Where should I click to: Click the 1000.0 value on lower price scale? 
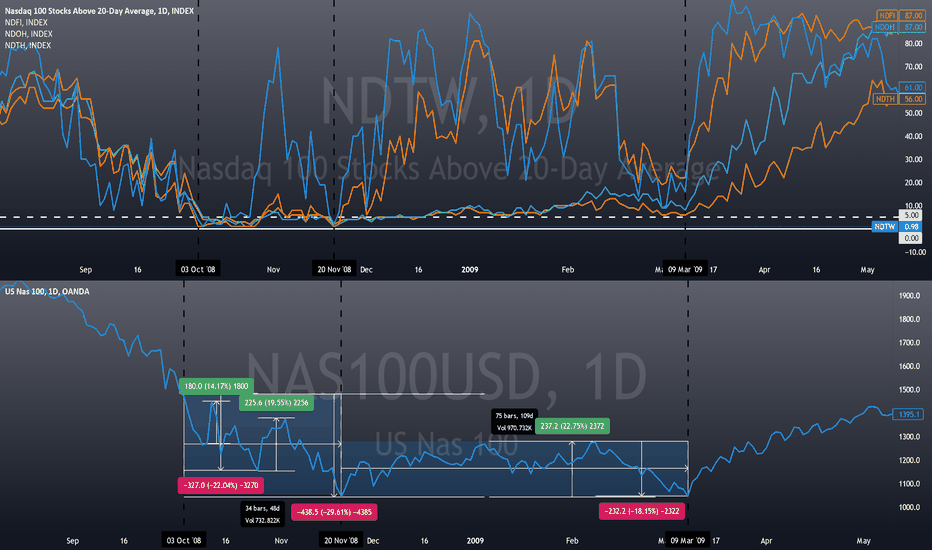(909, 508)
